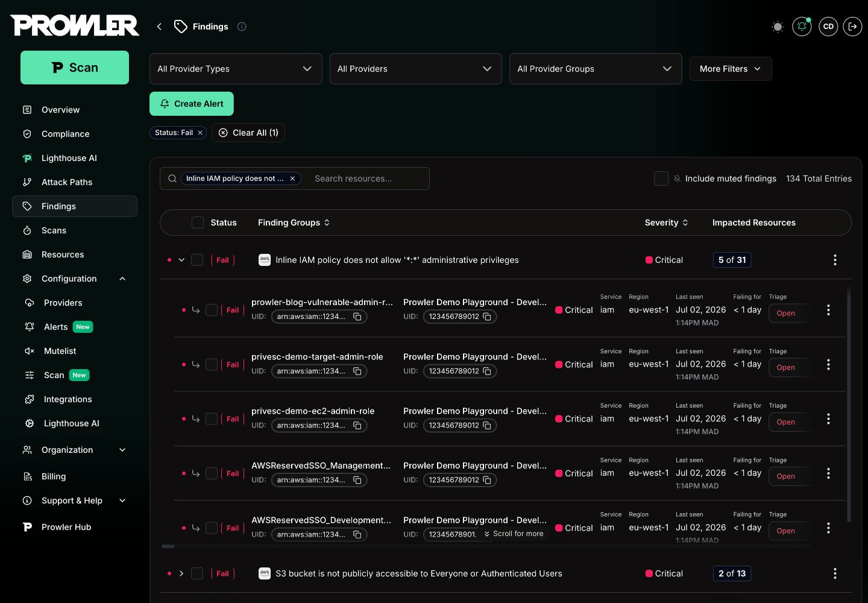Copy account UID in privesc-demo-ec2-admin-role row
The image size is (868, 603).
pyautogui.click(x=487, y=425)
